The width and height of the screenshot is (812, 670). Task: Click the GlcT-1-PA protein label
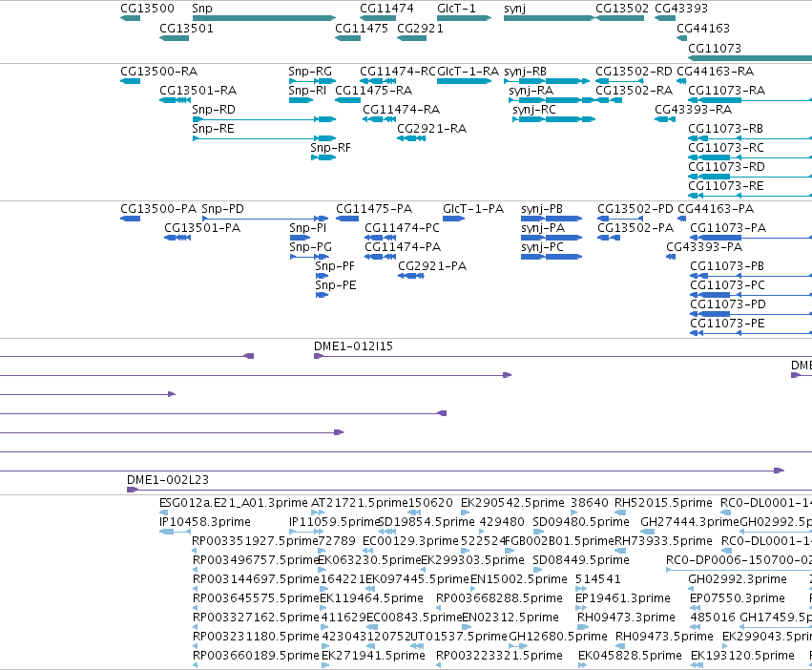(473, 209)
